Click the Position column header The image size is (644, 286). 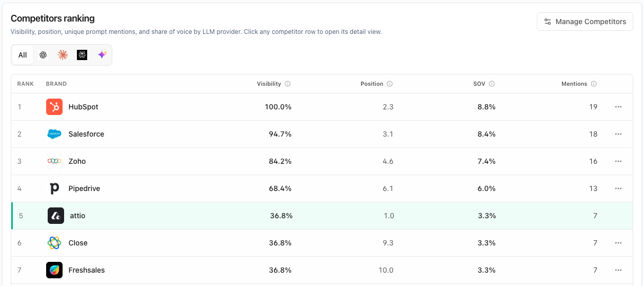(x=372, y=84)
